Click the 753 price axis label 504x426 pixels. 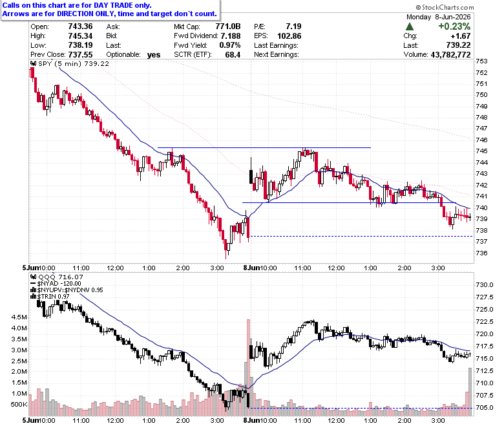(482, 61)
